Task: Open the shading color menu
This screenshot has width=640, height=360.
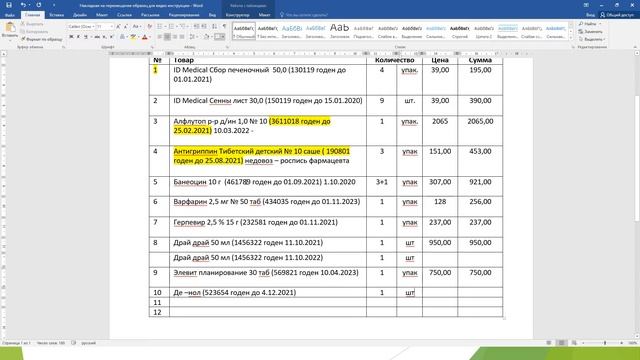Action: (207, 37)
